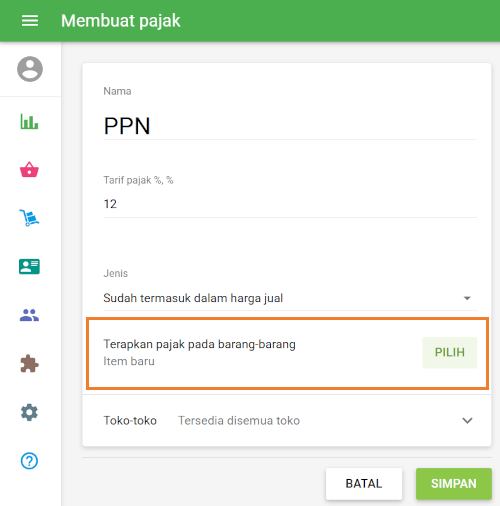The image size is (500, 506).
Task: Expand the Toko-toko section chevron
Action: pos(467,421)
